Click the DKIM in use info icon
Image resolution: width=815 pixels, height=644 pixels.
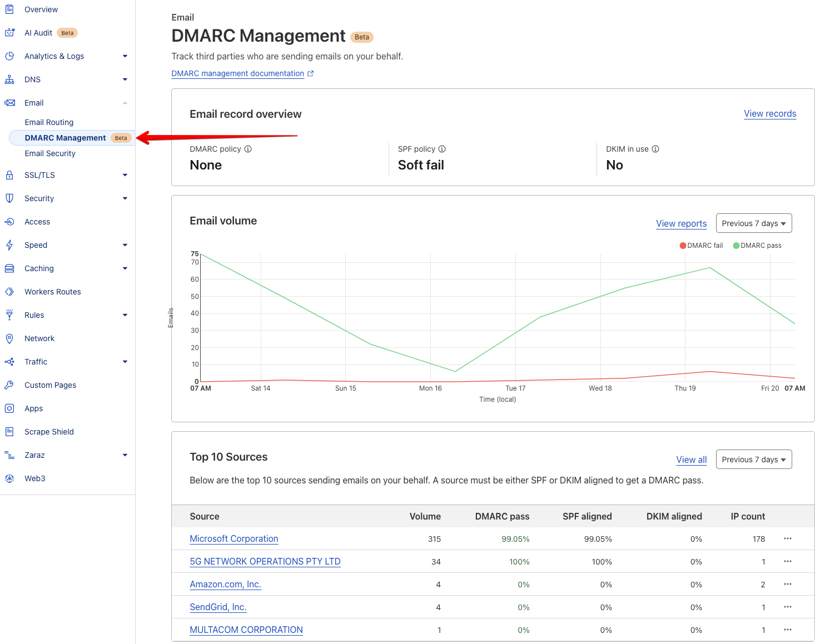[655, 149]
